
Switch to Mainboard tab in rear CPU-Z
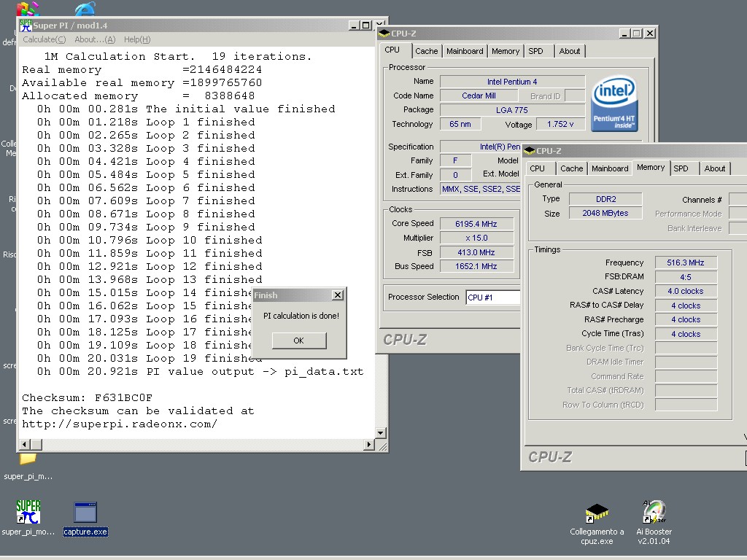[x=465, y=51]
